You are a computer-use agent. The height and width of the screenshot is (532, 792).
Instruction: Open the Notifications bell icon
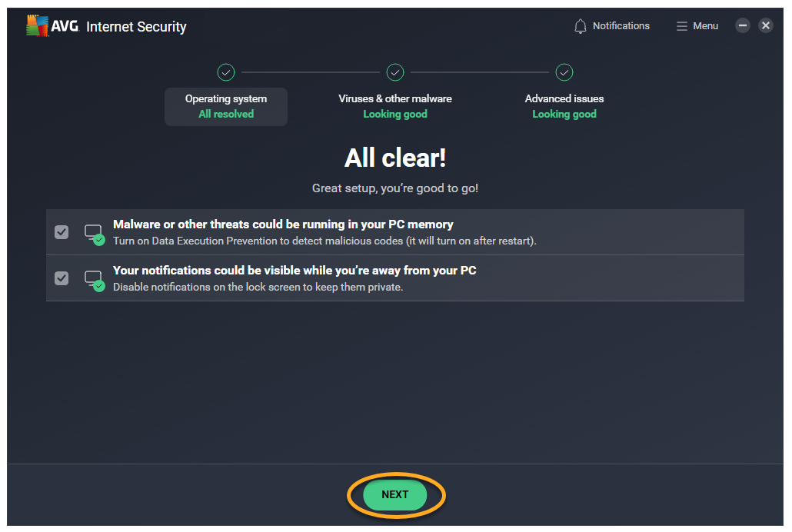tap(581, 26)
